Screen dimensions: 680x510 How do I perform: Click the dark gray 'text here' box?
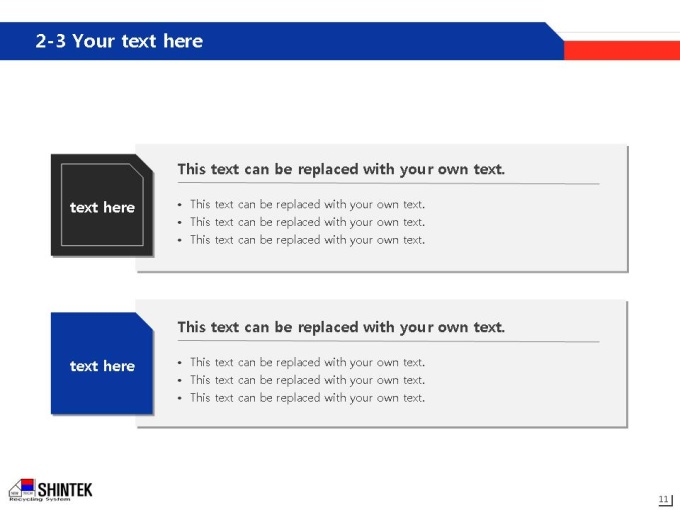tap(102, 205)
